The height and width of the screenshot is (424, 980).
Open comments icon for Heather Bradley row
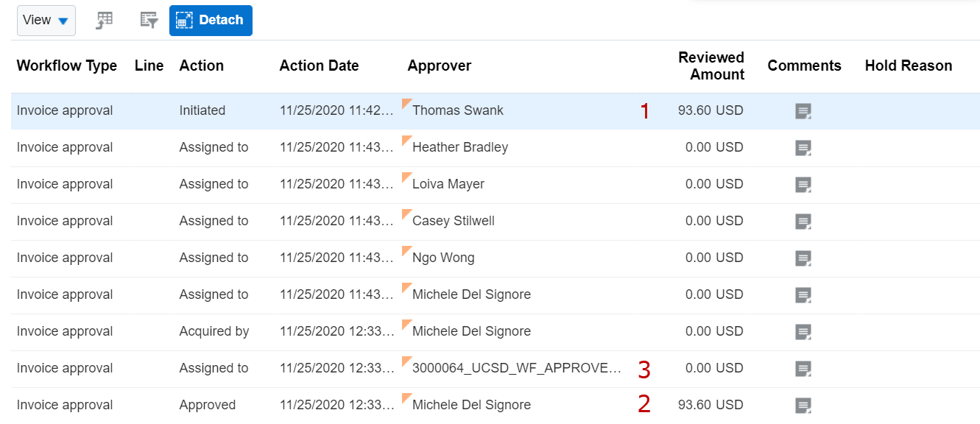point(803,148)
